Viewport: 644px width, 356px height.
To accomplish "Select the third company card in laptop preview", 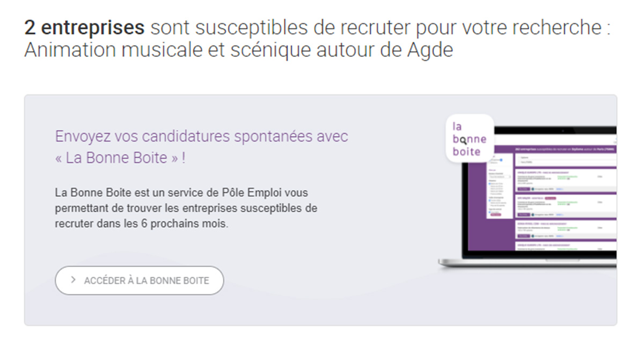I will [x=566, y=229].
